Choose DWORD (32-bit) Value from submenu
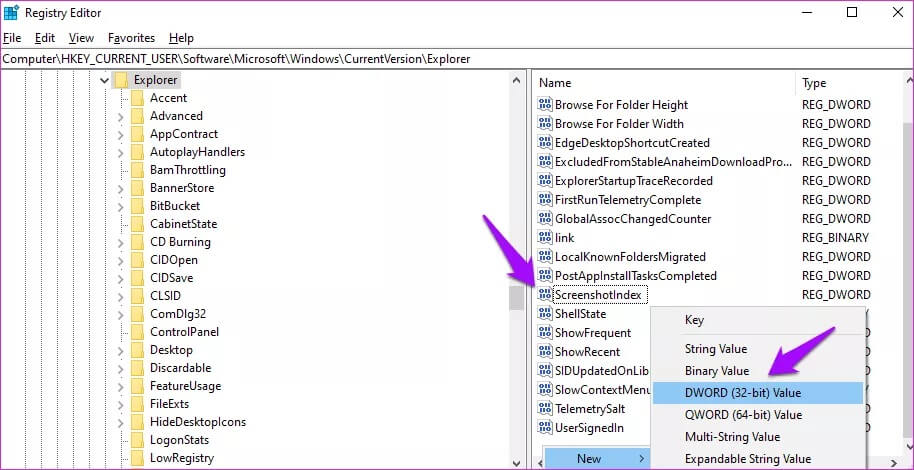914x470 pixels. point(743,393)
